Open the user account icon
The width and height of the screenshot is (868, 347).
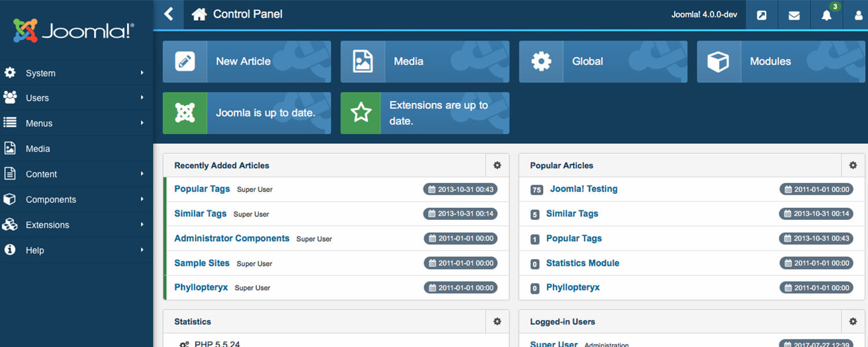point(859,16)
